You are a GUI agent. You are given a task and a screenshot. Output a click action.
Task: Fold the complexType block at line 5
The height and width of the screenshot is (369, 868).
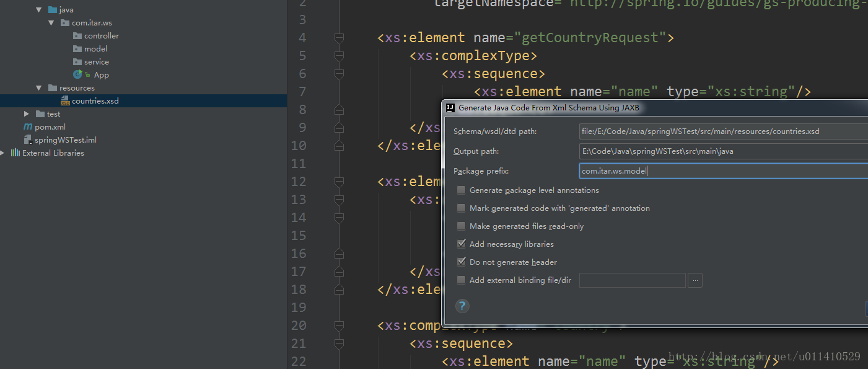coord(339,56)
